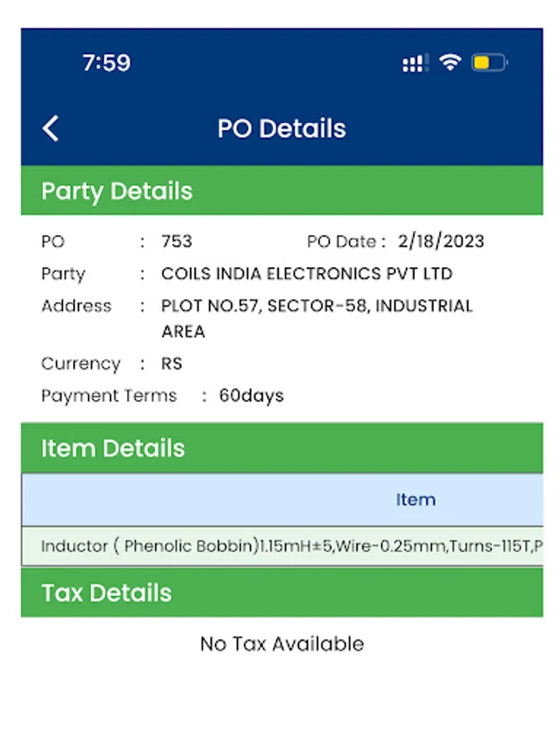Select the Item column header

(x=415, y=500)
